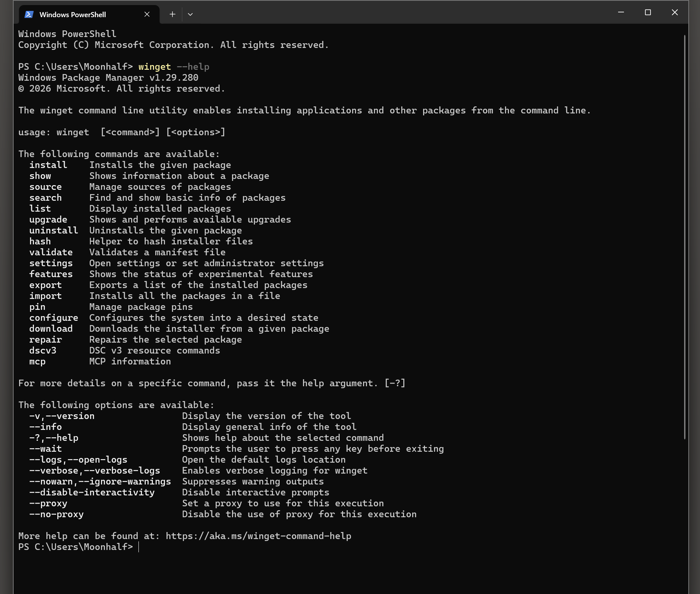
Task: Click 'Copyright (C) Microsoft Corporation' line
Action: pos(174,45)
